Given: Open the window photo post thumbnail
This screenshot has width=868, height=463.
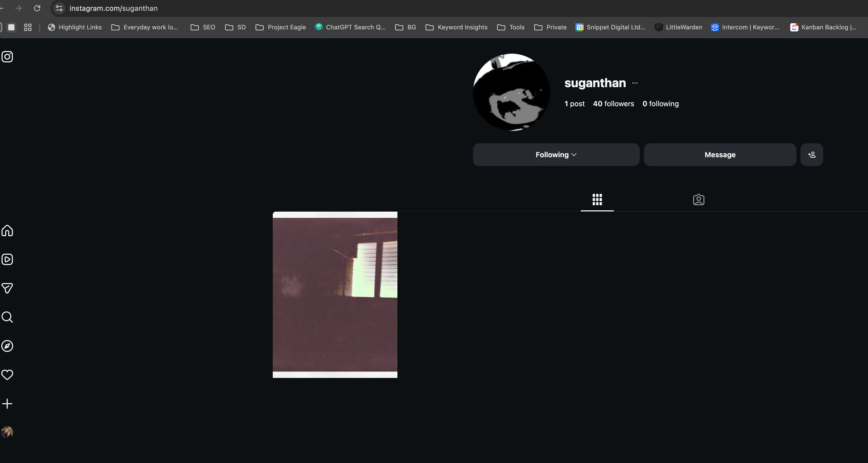Looking at the screenshot, I should point(335,295).
